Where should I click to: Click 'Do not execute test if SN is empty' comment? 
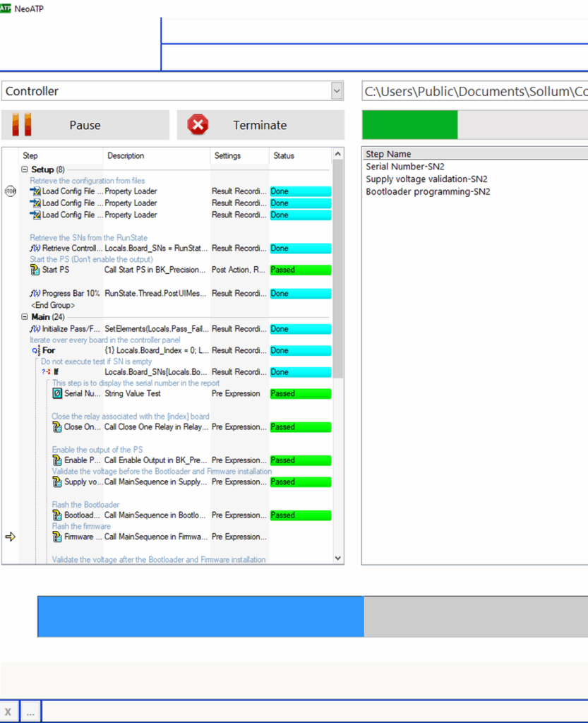click(x=96, y=361)
